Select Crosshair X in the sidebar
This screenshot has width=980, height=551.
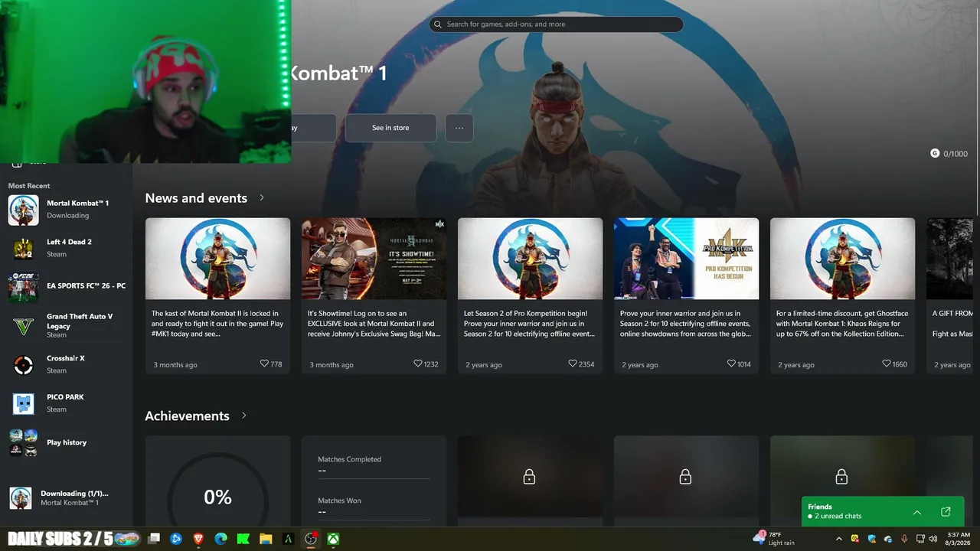67,365
